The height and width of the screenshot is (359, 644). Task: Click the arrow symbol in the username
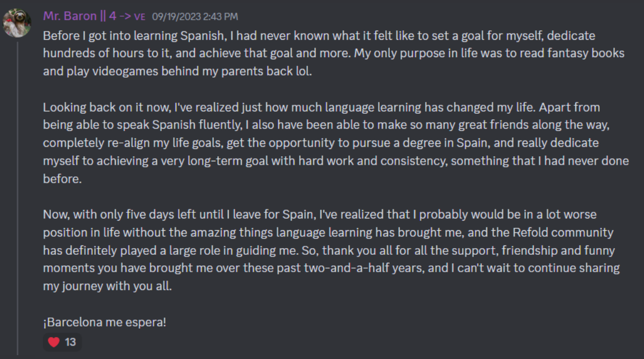[x=125, y=16]
